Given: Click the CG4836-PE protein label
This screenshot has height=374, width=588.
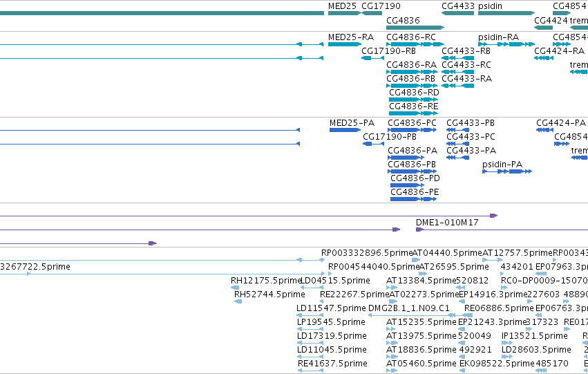Looking at the screenshot, I should pyautogui.click(x=415, y=192).
